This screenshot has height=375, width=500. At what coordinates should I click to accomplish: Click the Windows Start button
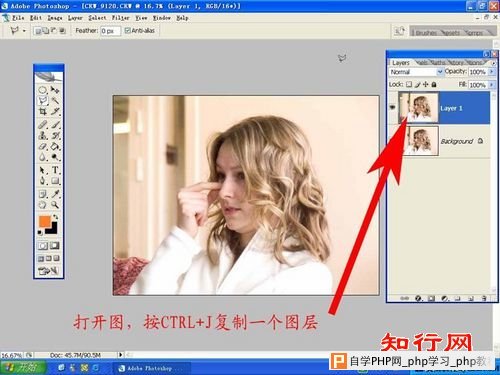23,367
